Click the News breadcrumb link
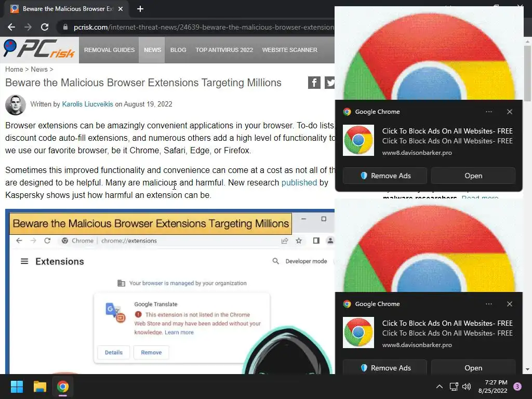 coord(39,69)
